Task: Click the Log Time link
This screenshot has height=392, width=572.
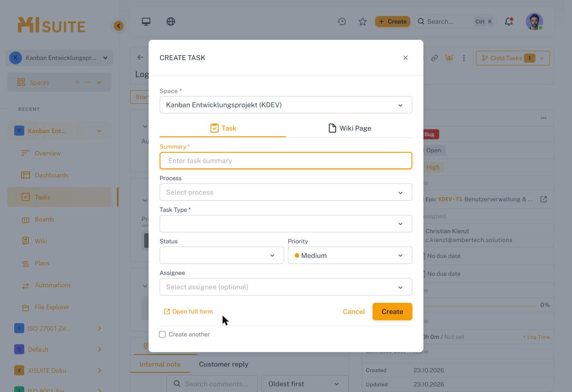Action: click(x=536, y=337)
